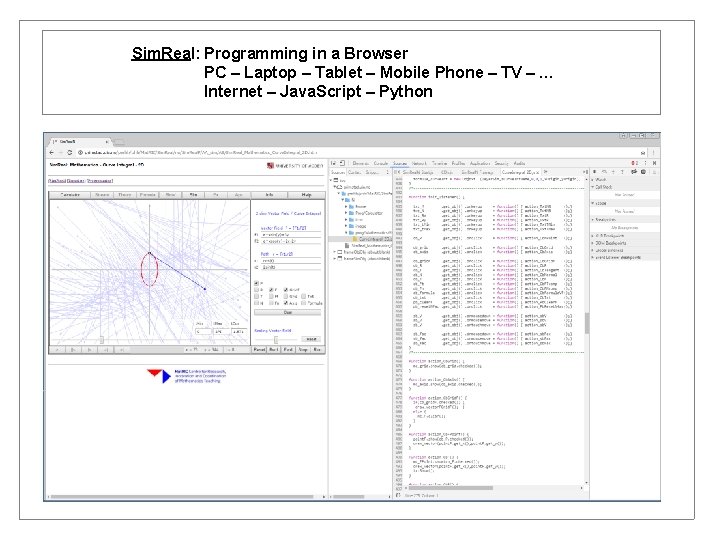Click the University of Agder logo
The image size is (720, 540).
click(295, 166)
